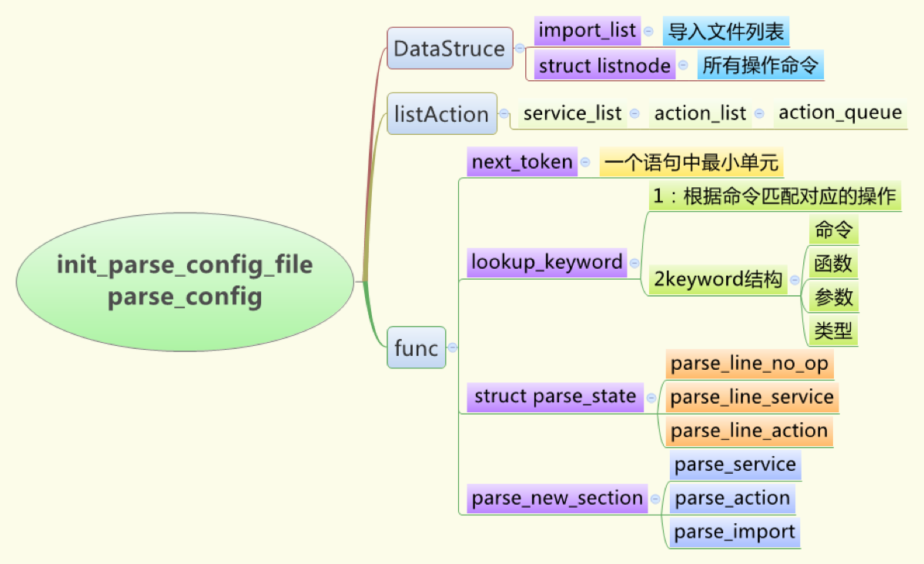The image size is (924, 564).
Task: Collapse the next_token branch circle
Action: [x=585, y=162]
